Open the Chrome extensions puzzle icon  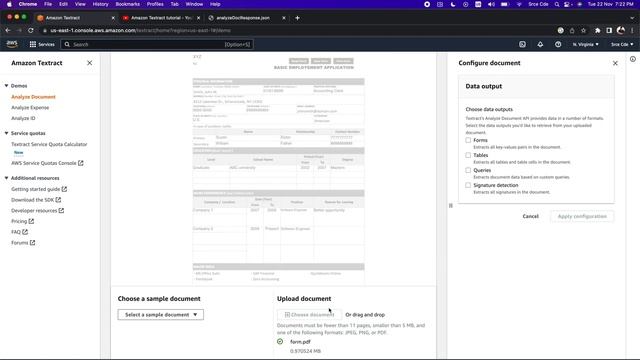tap(598, 30)
